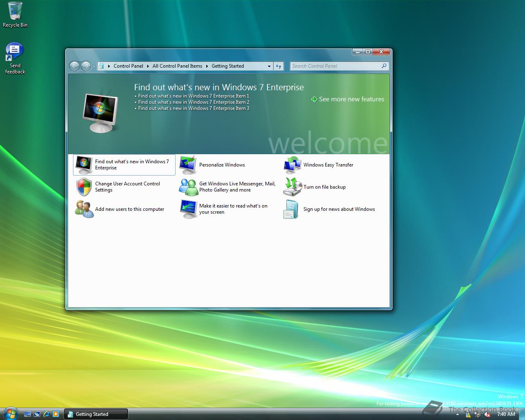This screenshot has width=525, height=420.
Task: Open the 7:40 AM taskbar clock
Action: [x=506, y=414]
